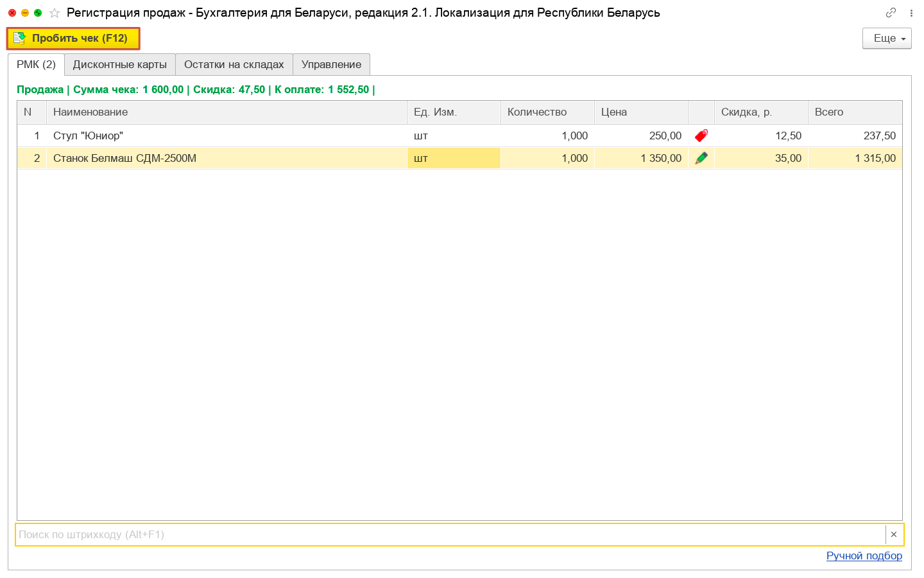Go to the Управление tab
924x578 pixels.
[331, 64]
